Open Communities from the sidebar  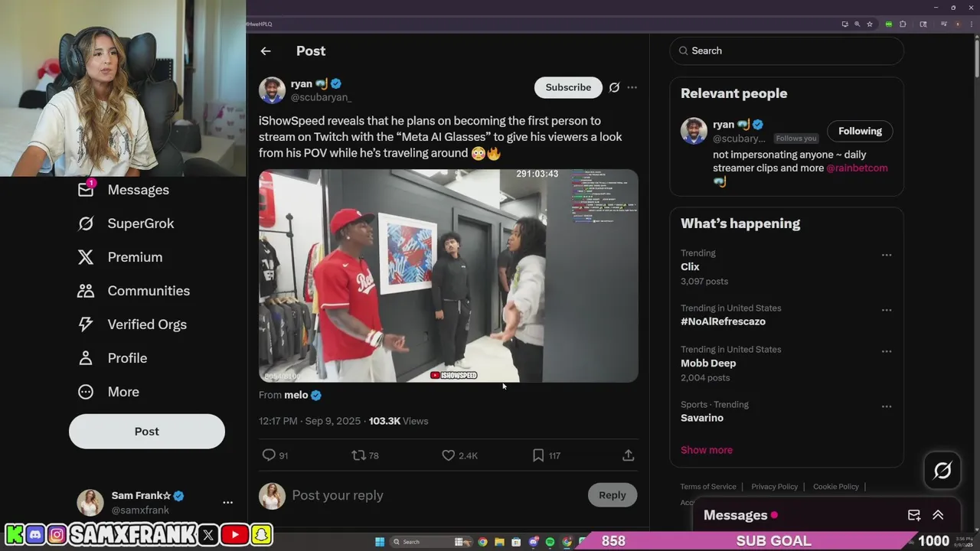134,291
